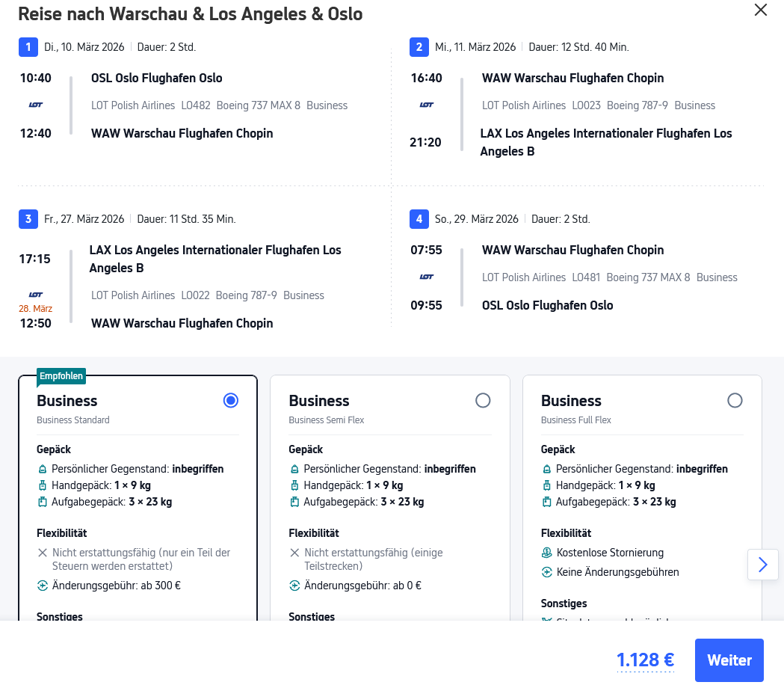Click LOT airline logo on flight LO022

tap(36, 295)
